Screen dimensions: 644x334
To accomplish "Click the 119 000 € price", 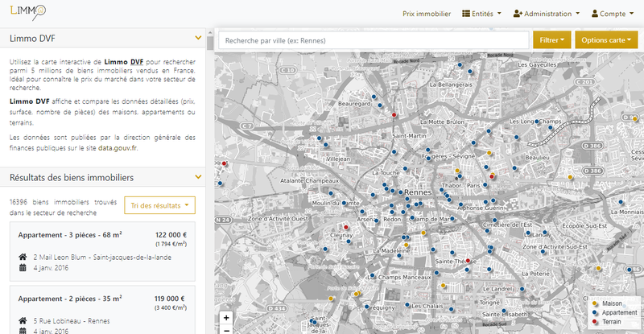I will click(169, 299).
